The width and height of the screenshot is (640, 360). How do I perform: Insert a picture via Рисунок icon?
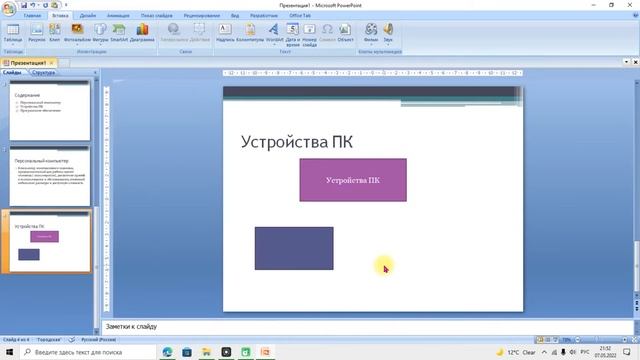coord(37,33)
